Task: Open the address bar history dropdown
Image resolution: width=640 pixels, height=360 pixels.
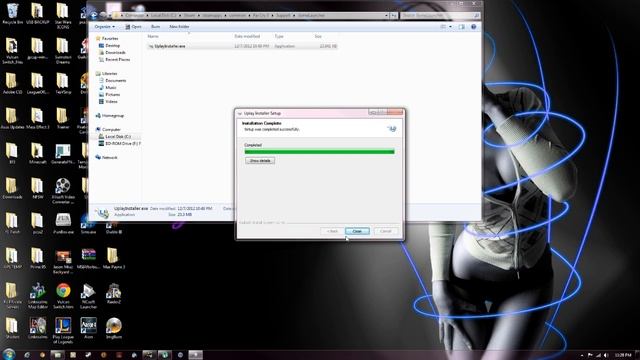Action: [386, 16]
